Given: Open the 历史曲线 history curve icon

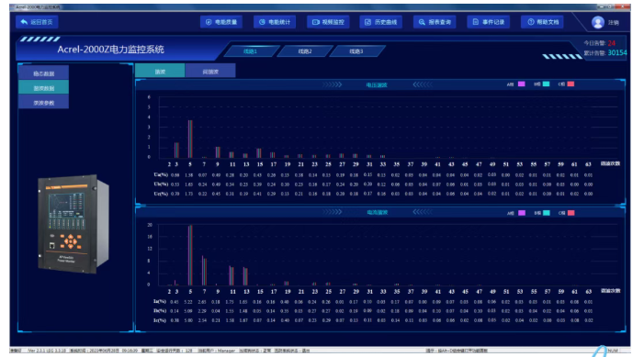Looking at the screenshot, I should 368,22.
